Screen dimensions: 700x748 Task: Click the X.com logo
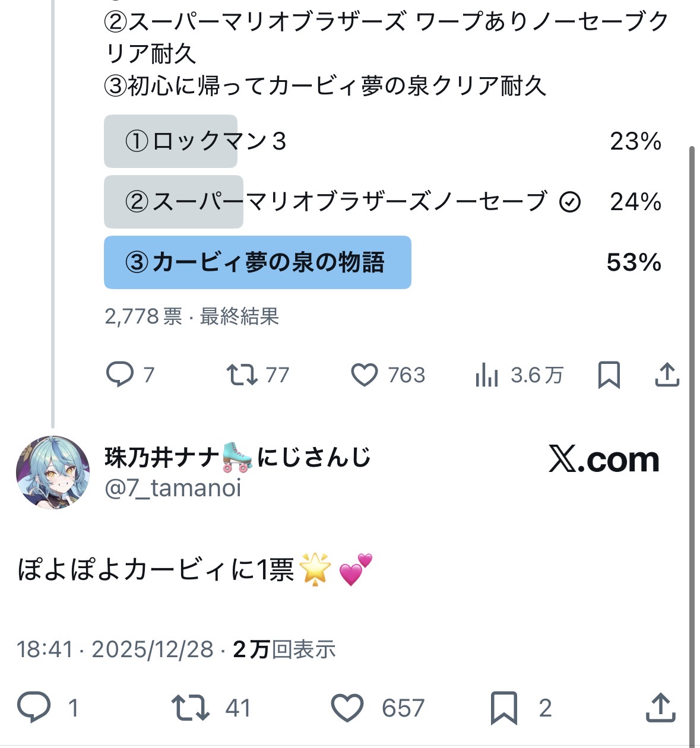604,460
